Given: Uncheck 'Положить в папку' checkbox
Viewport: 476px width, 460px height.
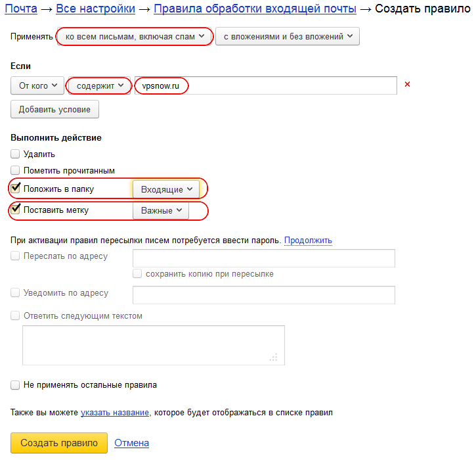Looking at the screenshot, I should (x=15, y=189).
